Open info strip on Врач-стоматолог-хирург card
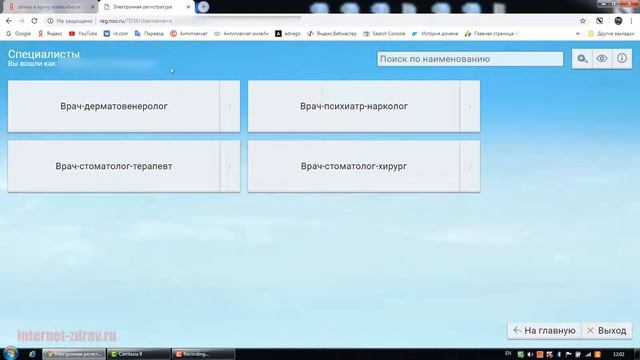The height and width of the screenshot is (360, 640). pos(470,166)
